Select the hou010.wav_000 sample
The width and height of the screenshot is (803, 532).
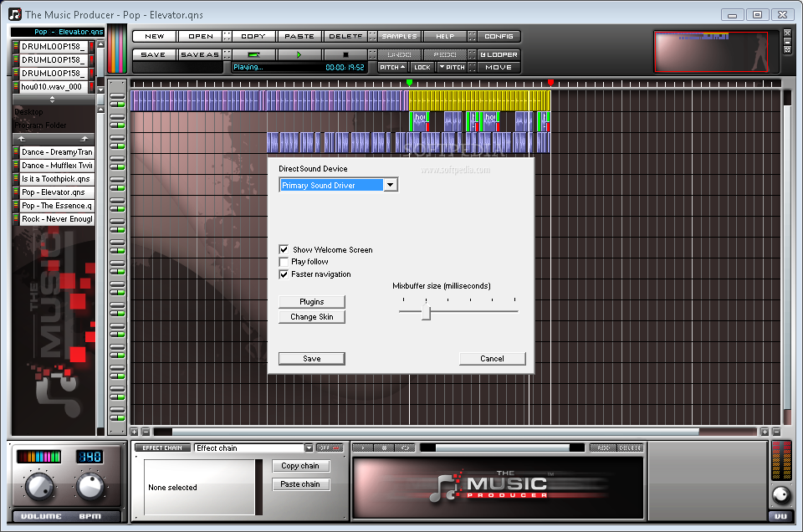click(54, 86)
